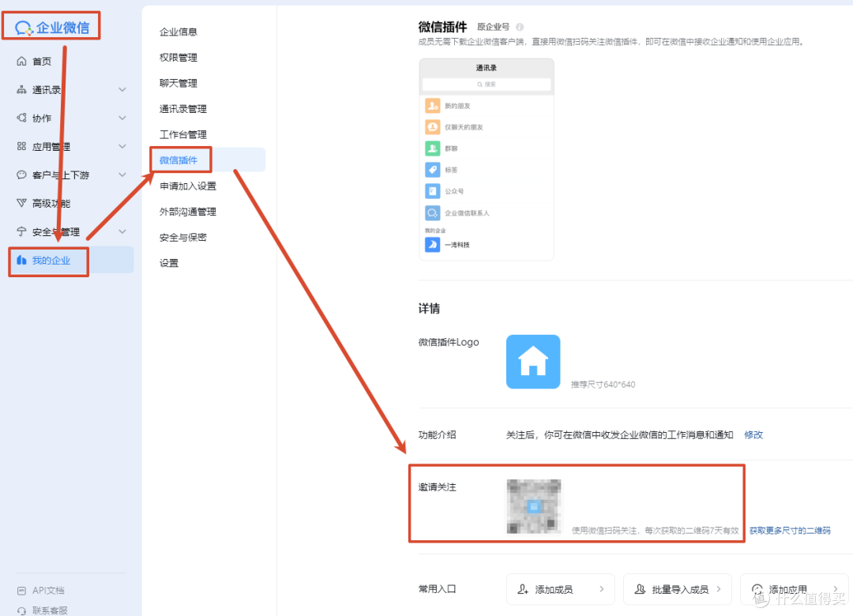This screenshot has height=616, width=853.
Task: Click the 邀请关注 QR code image
Action: [x=534, y=507]
